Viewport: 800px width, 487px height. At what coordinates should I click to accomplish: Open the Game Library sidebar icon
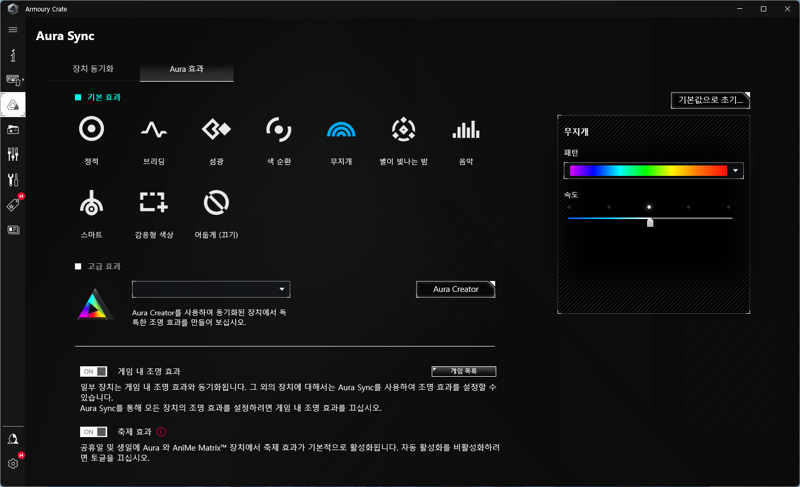13,130
